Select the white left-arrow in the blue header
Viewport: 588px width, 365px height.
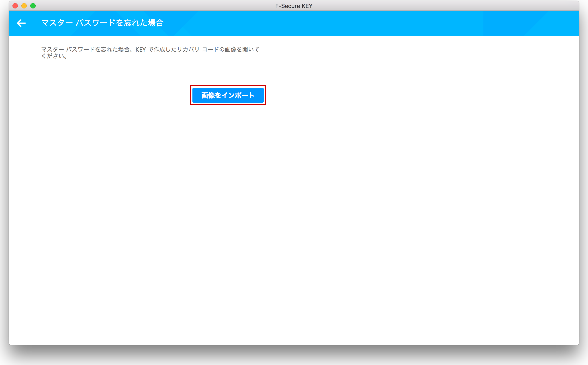point(21,23)
